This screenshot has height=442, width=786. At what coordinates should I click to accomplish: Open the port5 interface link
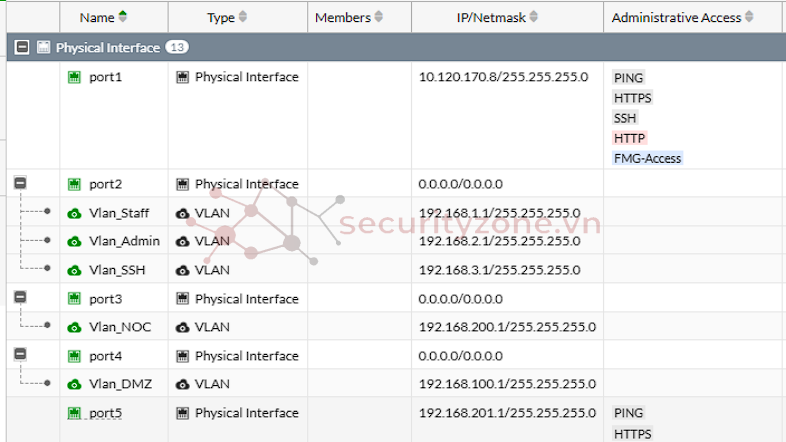click(105, 413)
